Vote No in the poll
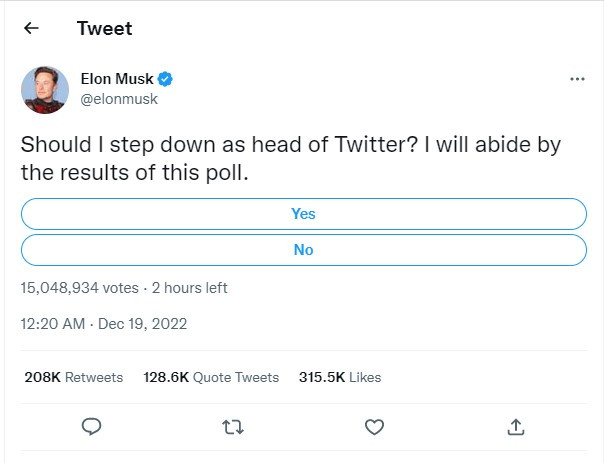 [304, 250]
